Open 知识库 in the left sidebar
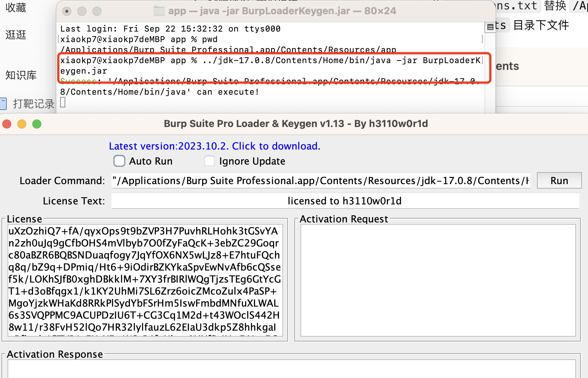Viewport: 588px width, 378px height. point(21,75)
